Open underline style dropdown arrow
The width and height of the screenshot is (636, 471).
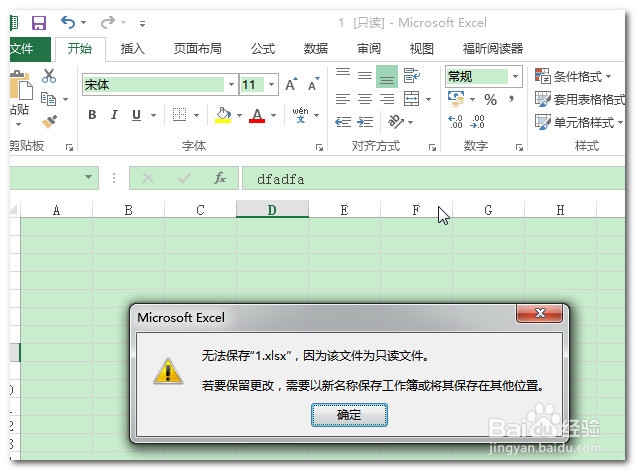tap(153, 116)
